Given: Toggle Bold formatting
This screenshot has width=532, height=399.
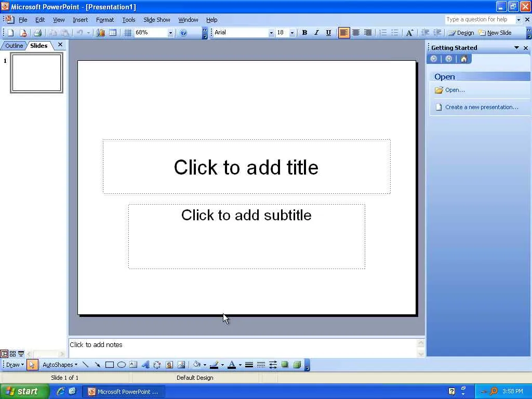Looking at the screenshot, I should [304, 33].
